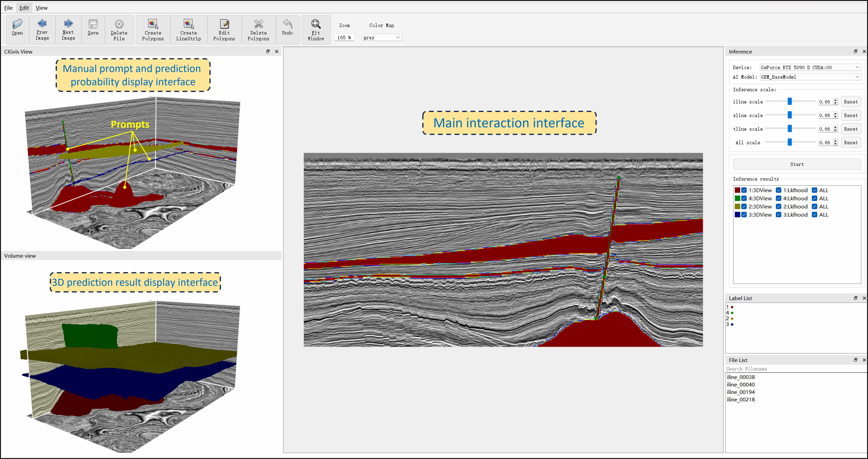
Task: Click the xline scale slider handle
Action: tap(789, 115)
